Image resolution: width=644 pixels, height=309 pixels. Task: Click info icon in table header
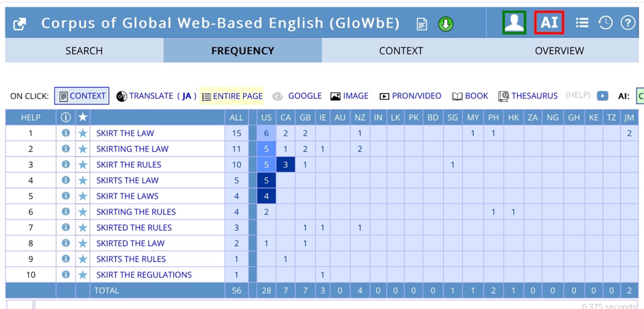(x=65, y=117)
